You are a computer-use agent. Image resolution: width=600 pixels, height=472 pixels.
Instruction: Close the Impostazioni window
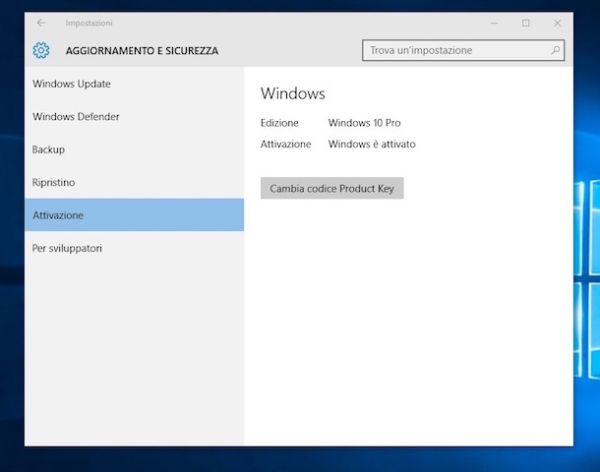[x=557, y=22]
